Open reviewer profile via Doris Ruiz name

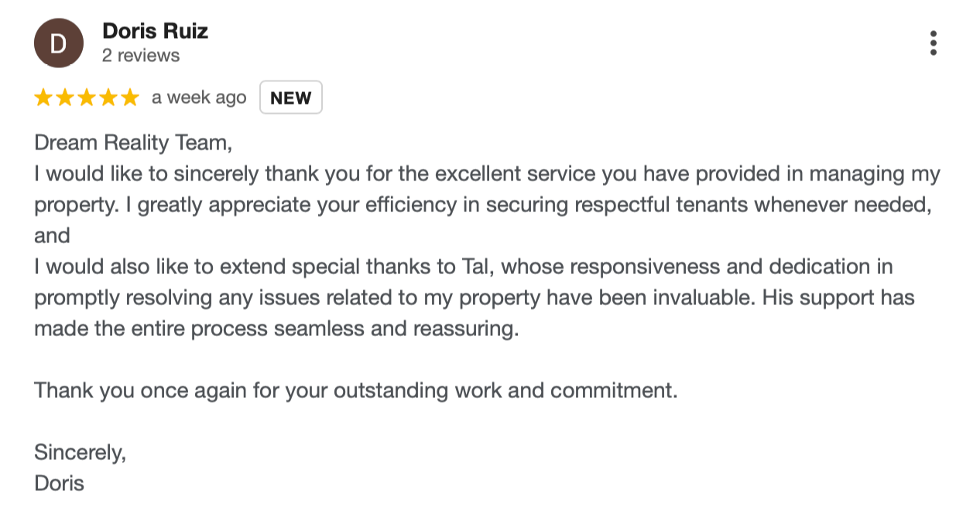[x=155, y=31]
